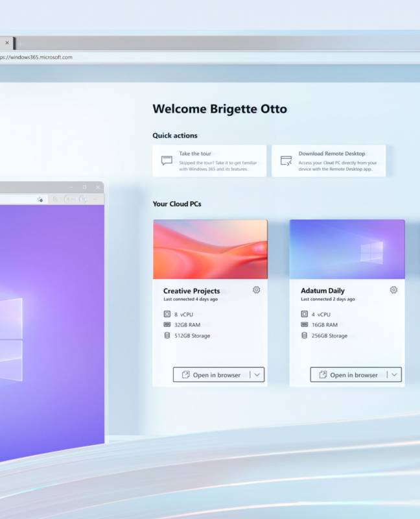Select Download Remote Desktop card
The image size is (420, 519).
tap(329, 161)
